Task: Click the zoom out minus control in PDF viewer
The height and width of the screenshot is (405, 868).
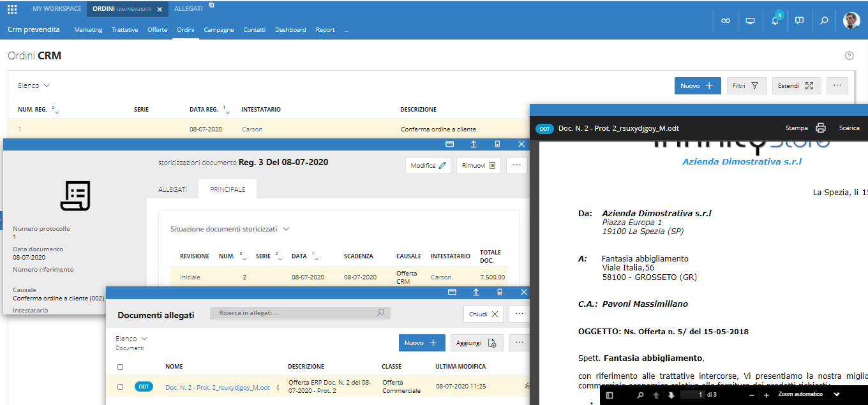Action: (x=751, y=394)
